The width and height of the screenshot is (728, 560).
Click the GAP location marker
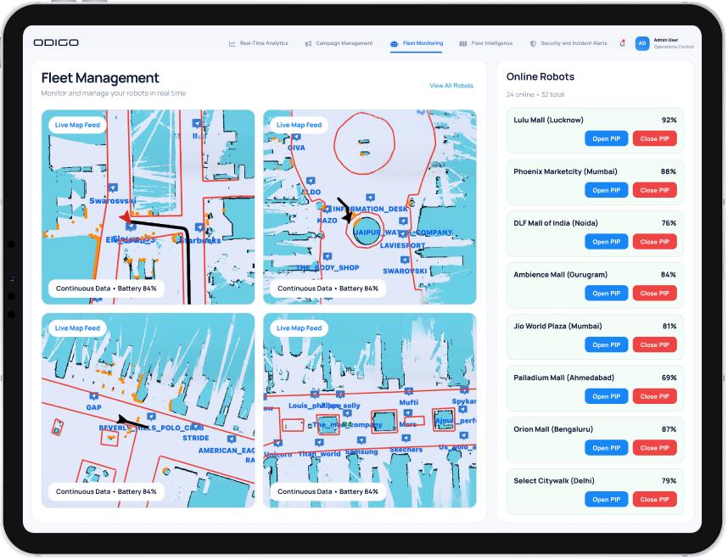point(94,396)
